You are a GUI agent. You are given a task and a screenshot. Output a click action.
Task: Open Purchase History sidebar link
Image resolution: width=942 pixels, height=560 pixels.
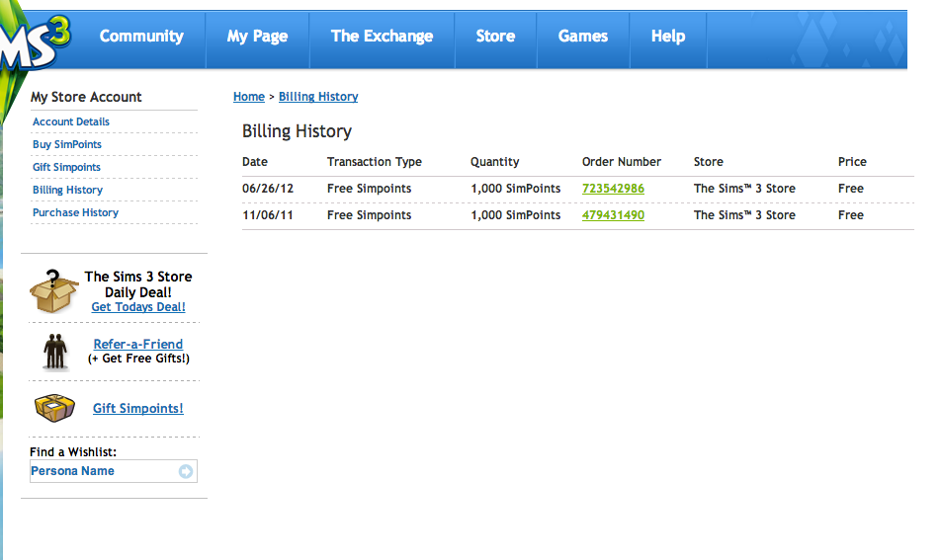pyautogui.click(x=75, y=212)
